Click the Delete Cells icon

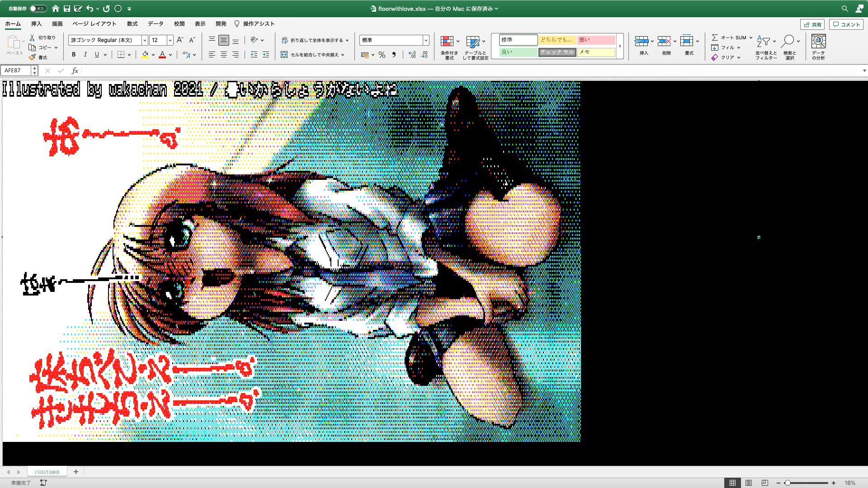(664, 42)
